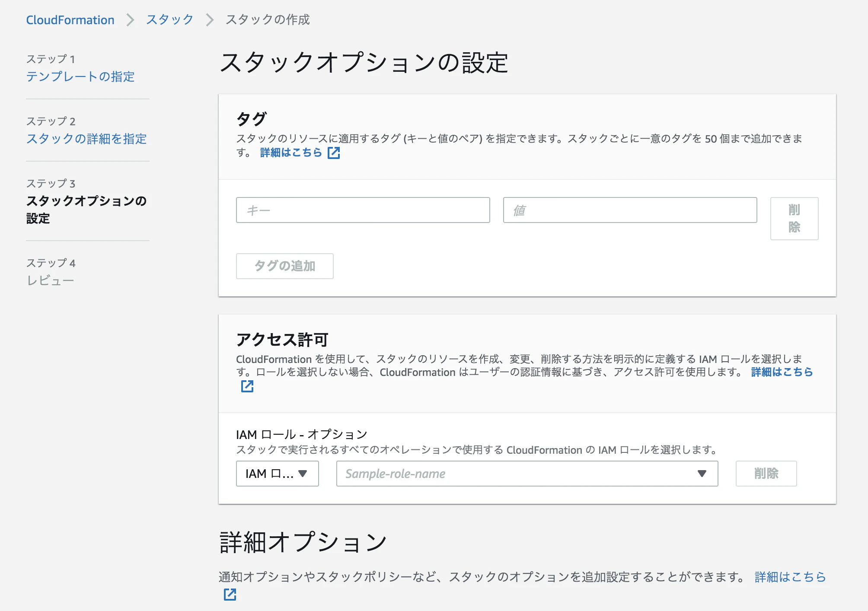This screenshot has height=611, width=868.
Task: Select current step スタックオプションの設定
Action: tap(86, 210)
